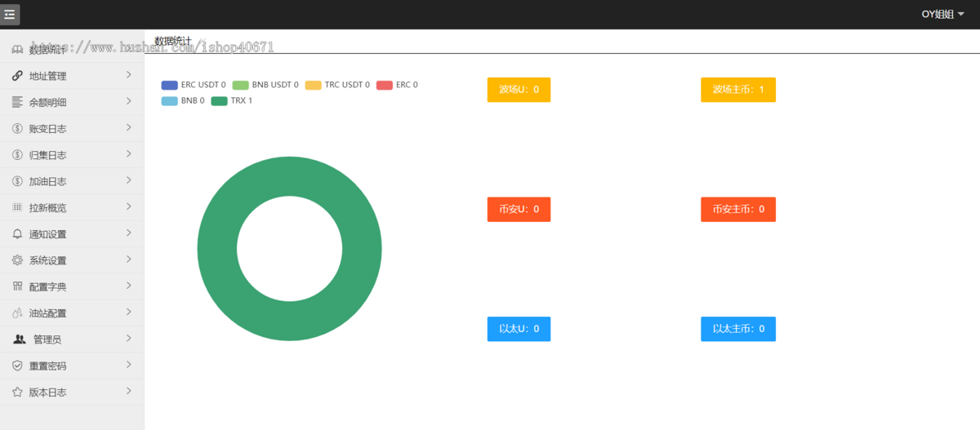Click the gear icon beside 系统设置

[x=17, y=260]
